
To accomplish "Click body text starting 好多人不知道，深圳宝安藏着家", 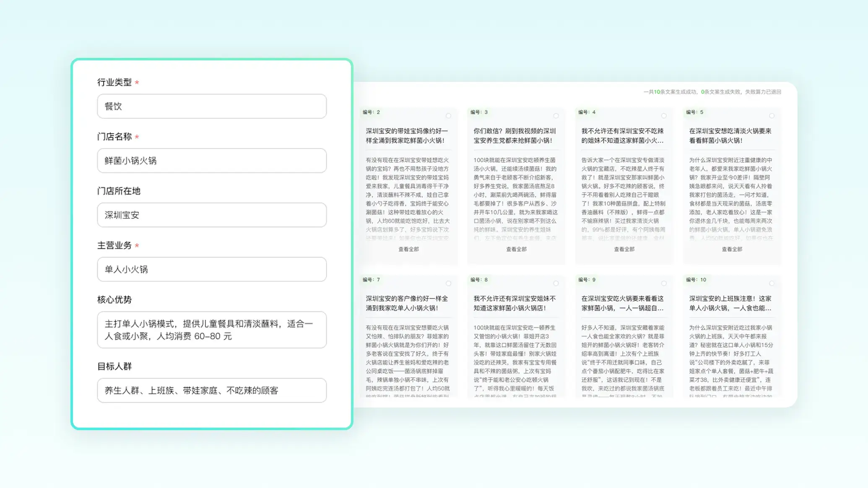I will tap(623, 361).
